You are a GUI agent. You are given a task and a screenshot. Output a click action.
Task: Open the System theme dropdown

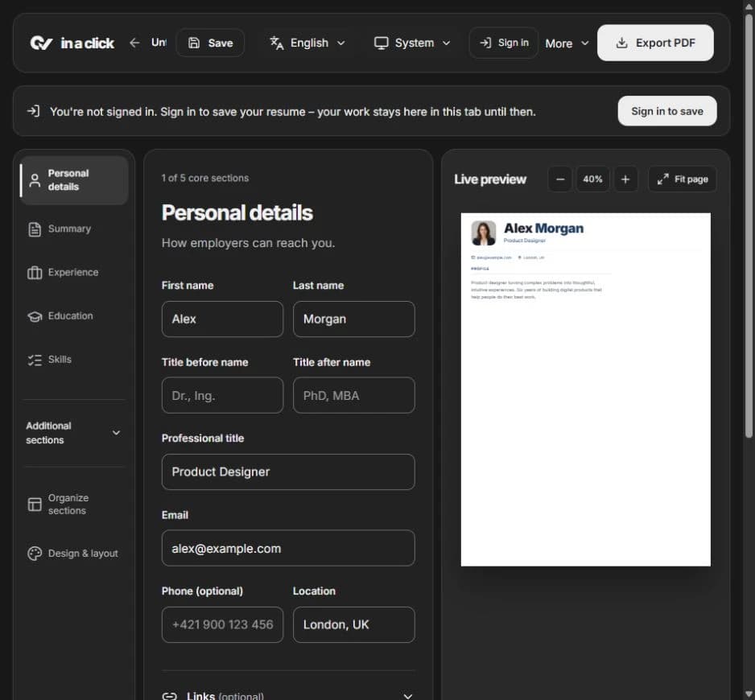[413, 43]
